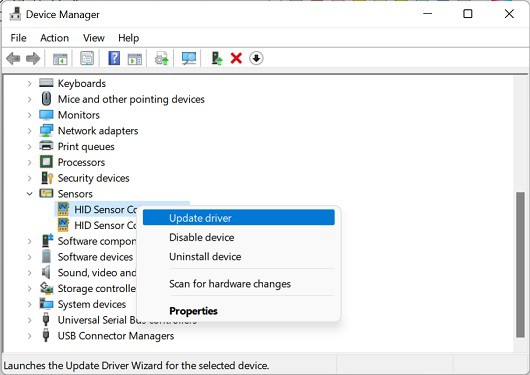Expand the Keyboards node
Viewport: 530px width, 375px height.
[x=29, y=83]
